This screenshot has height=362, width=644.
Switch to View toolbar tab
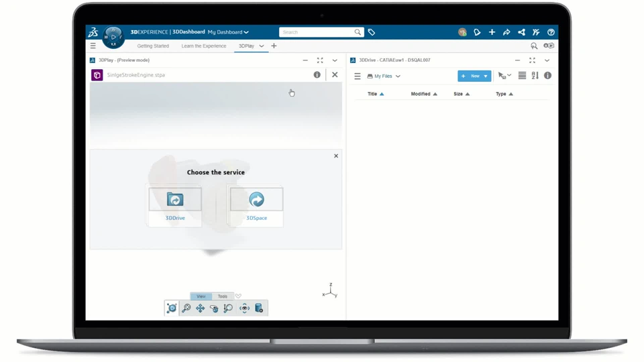pyautogui.click(x=201, y=296)
